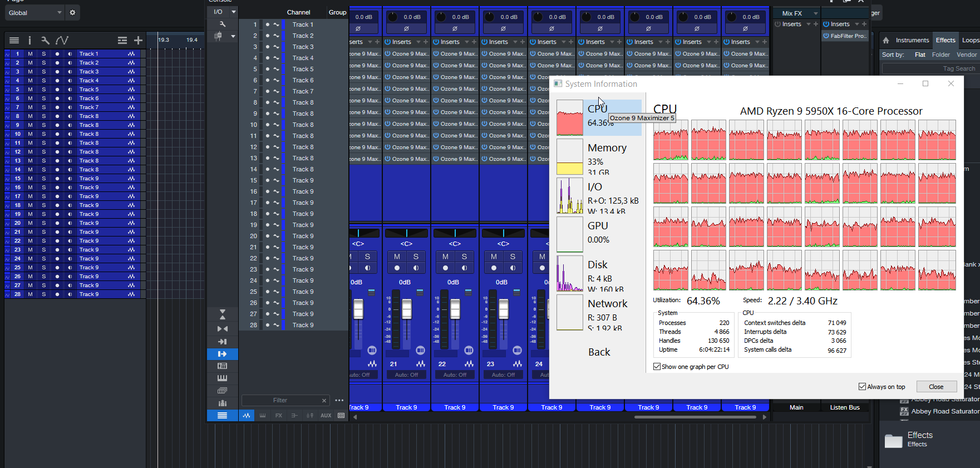Image resolution: width=980 pixels, height=468 pixels.
Task: Click the add track plus icon
Action: 138,40
